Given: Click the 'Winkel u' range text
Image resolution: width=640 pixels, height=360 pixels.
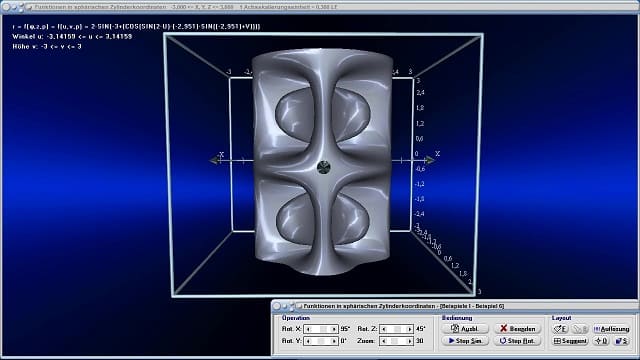Looking at the screenshot, I should [x=72, y=37].
